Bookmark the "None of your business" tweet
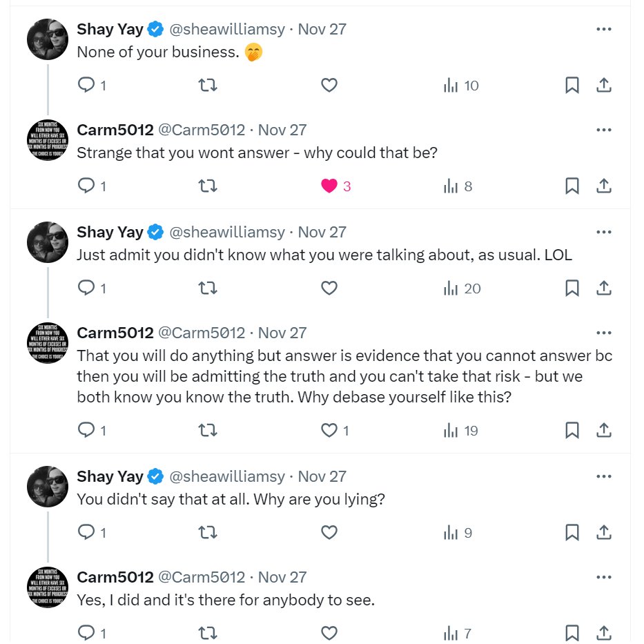 tap(572, 86)
